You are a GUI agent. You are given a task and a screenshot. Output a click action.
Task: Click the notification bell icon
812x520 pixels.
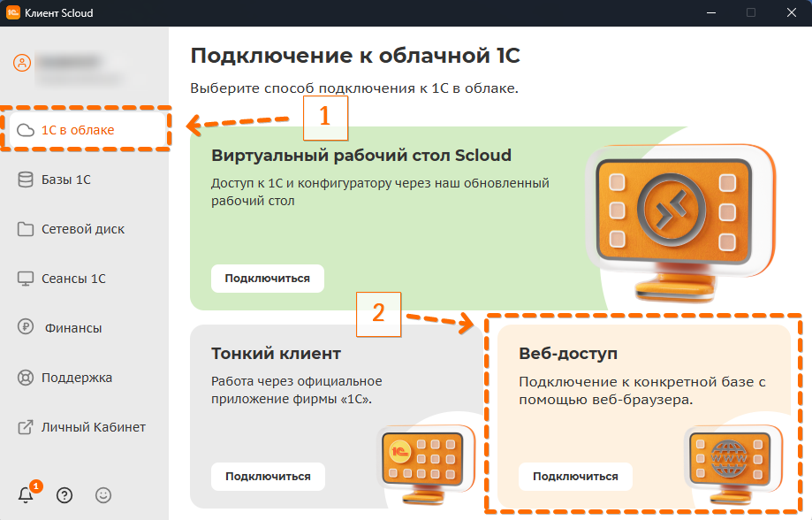(x=26, y=495)
